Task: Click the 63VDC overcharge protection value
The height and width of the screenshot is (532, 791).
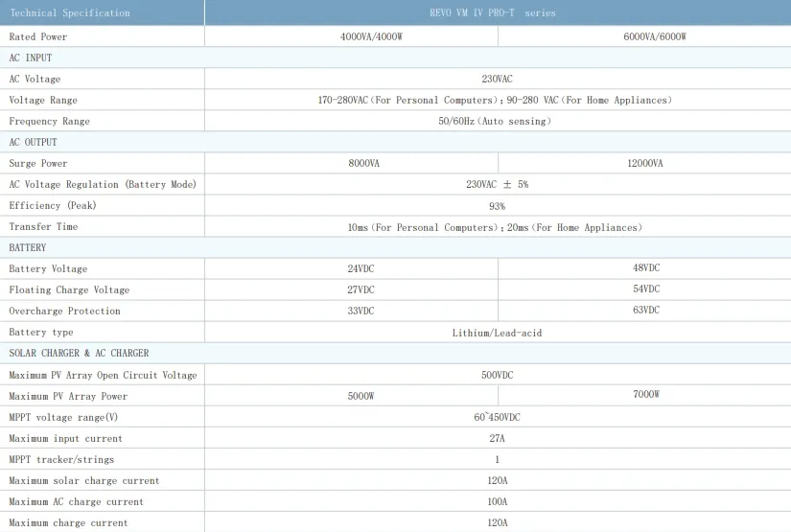Action: tap(645, 311)
